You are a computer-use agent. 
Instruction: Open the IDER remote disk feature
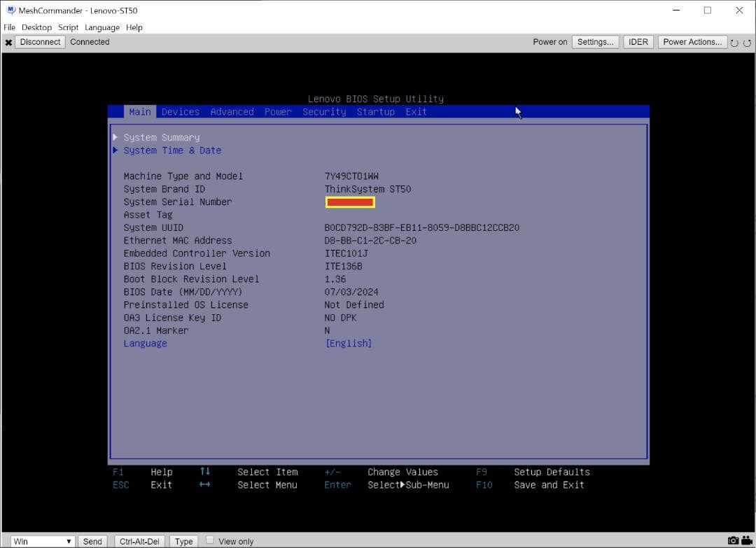[638, 41]
